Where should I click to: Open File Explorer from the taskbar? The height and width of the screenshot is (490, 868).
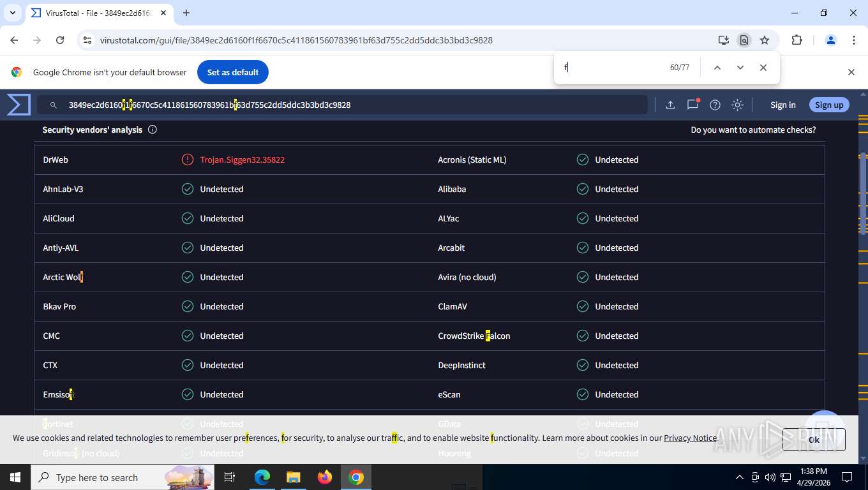tap(294, 477)
